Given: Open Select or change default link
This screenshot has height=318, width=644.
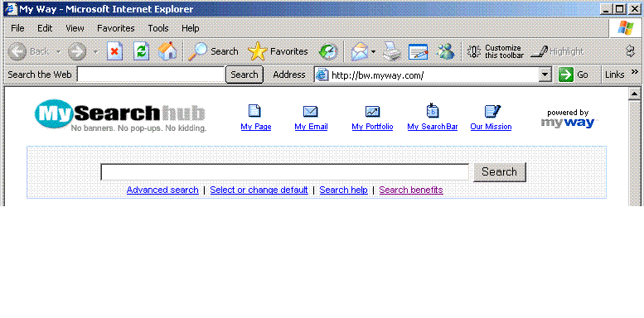Looking at the screenshot, I should pos(259,190).
